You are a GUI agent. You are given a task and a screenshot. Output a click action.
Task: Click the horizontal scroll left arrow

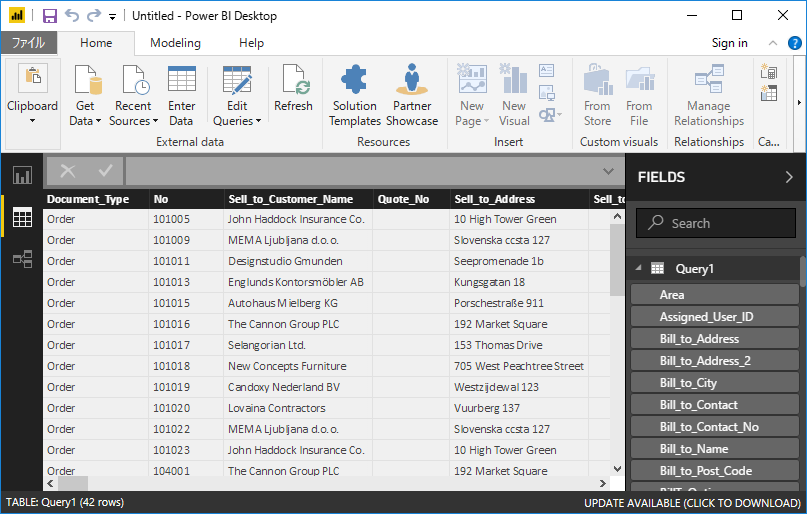(x=50, y=484)
